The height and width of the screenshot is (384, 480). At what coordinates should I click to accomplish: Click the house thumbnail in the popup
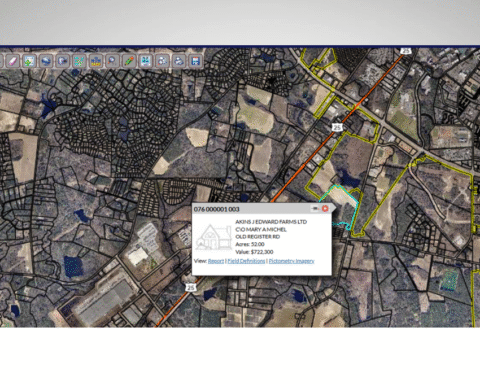pos(213,237)
